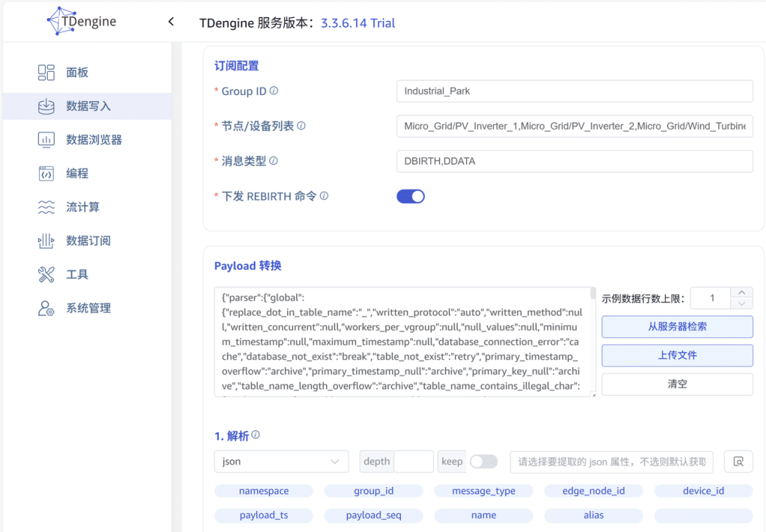The height and width of the screenshot is (532, 766).
Task: Click the 从服务器检索 button
Action: pyautogui.click(x=676, y=326)
